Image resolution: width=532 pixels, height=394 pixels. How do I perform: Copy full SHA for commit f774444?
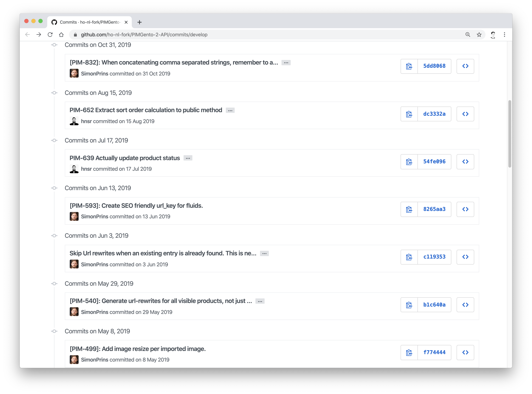[x=409, y=353]
